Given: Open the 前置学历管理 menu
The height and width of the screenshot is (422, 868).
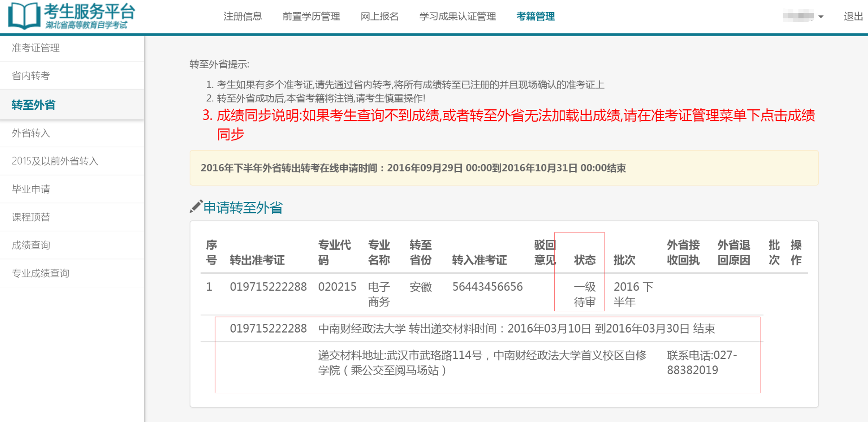Looking at the screenshot, I should (311, 17).
